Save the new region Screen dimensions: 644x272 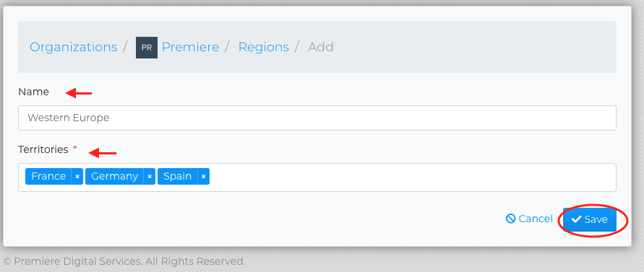tap(590, 219)
